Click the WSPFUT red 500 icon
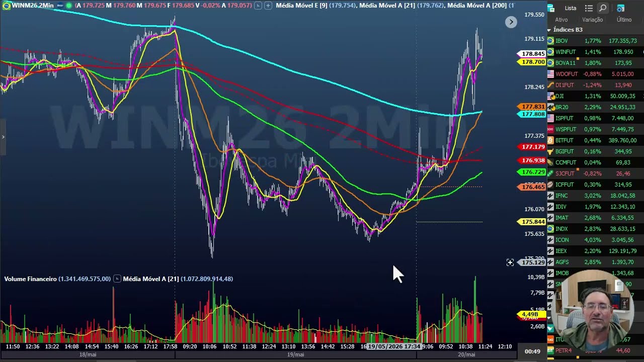The height and width of the screenshot is (362, 644). tap(550, 129)
